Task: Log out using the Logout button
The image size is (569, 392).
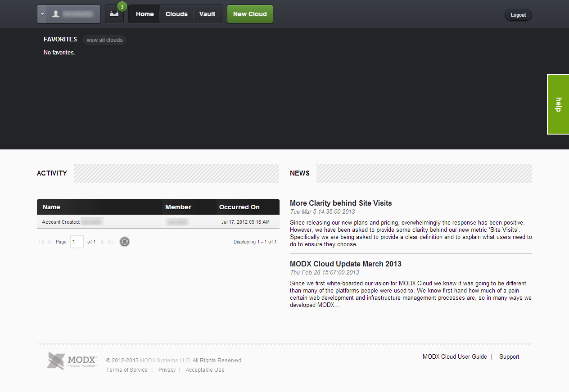Action: pos(518,15)
